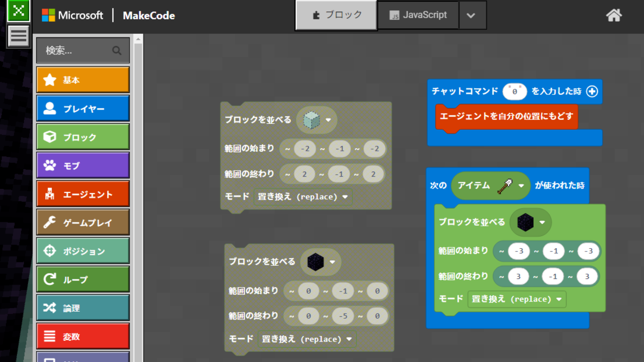Click the エージェントを自分の位置にもどす block
Image resolution: width=644 pixels, height=362 pixels.
[x=506, y=116]
